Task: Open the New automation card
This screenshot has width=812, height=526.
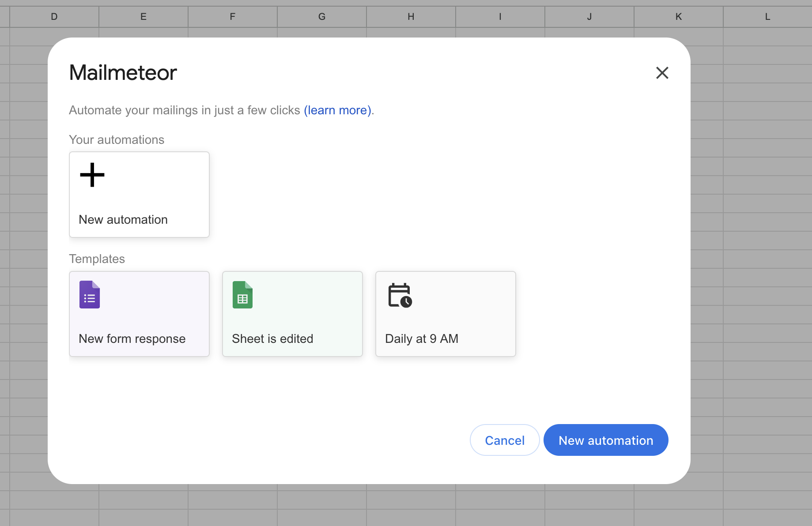Action: coord(139,195)
